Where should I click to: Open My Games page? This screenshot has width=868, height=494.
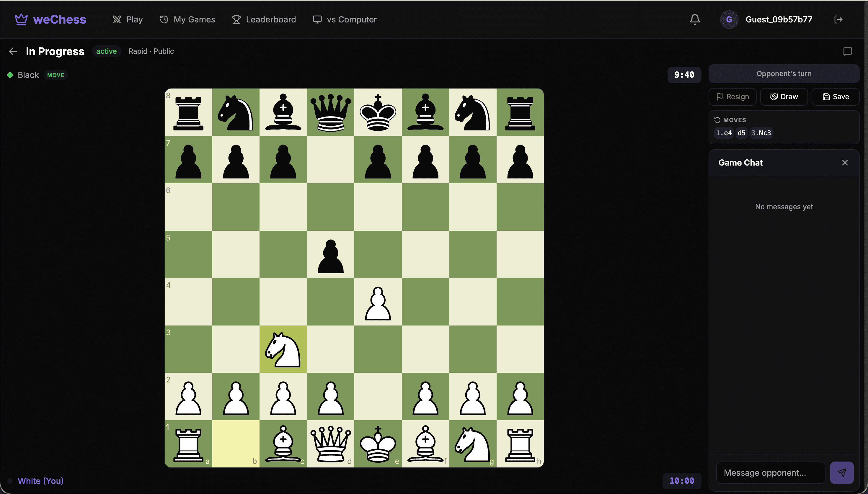click(187, 19)
